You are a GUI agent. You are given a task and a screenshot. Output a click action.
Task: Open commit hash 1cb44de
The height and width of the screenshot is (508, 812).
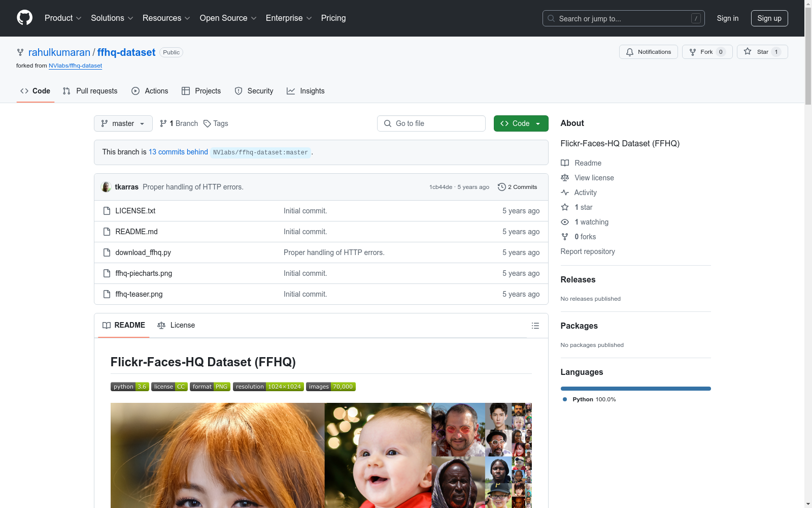coord(441,187)
